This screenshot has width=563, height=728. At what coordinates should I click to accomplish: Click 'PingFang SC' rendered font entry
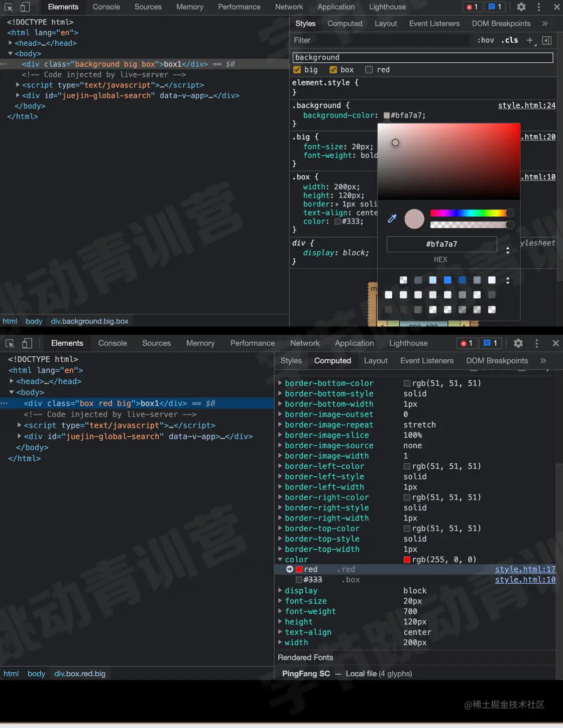pyautogui.click(x=306, y=674)
